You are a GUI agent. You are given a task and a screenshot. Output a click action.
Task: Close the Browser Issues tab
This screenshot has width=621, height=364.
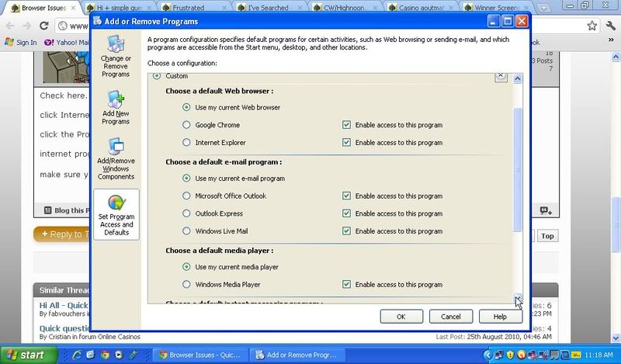tap(73, 8)
